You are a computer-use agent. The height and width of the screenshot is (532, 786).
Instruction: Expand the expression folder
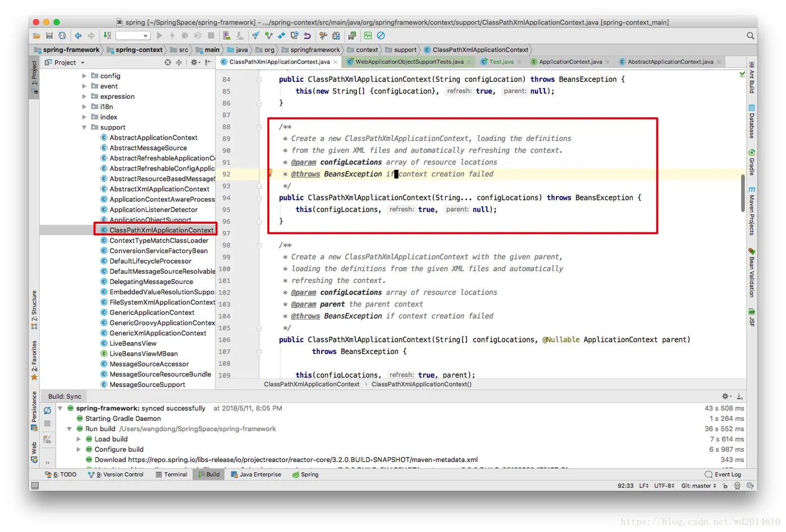[x=84, y=97]
